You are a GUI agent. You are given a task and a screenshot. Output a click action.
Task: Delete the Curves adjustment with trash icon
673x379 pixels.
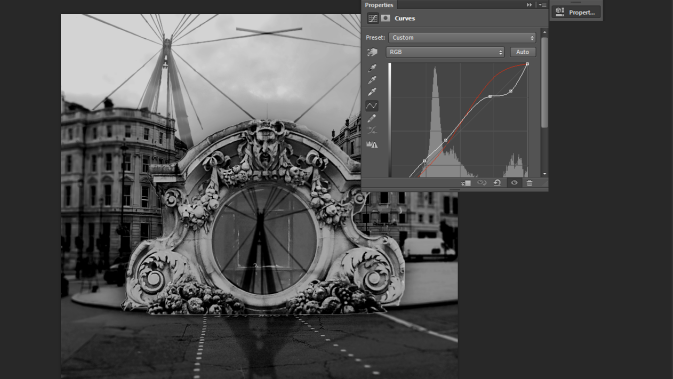coord(530,183)
